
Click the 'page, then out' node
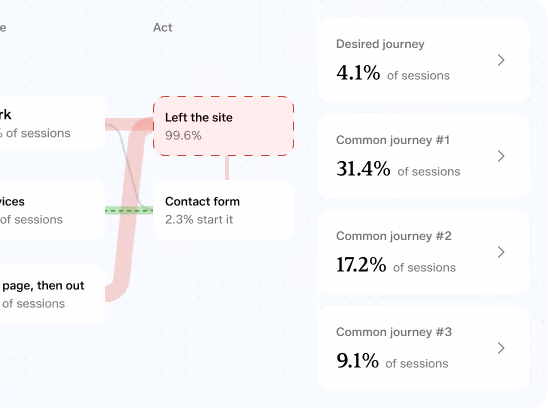pyautogui.click(x=52, y=294)
